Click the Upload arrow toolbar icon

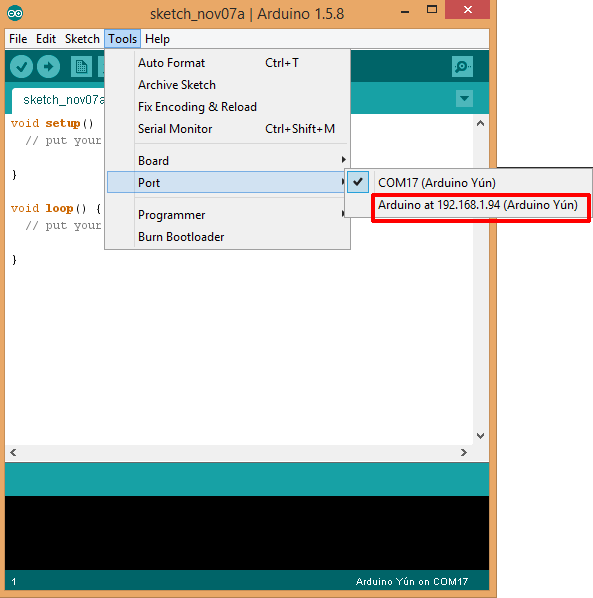tap(48, 67)
